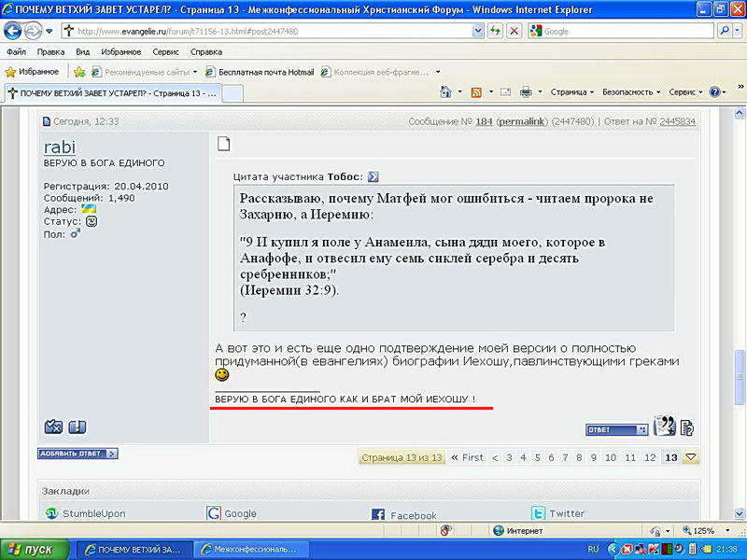Click the Stop loading X icon

click(514, 31)
